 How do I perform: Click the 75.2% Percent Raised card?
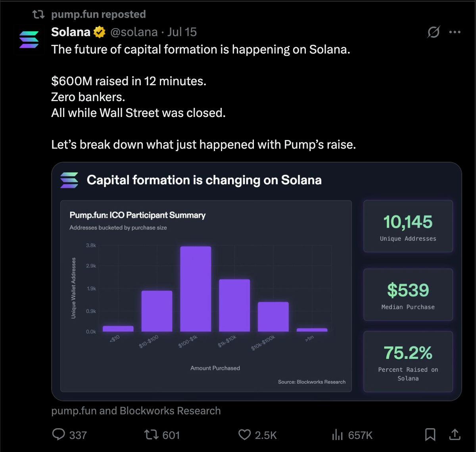pos(408,362)
